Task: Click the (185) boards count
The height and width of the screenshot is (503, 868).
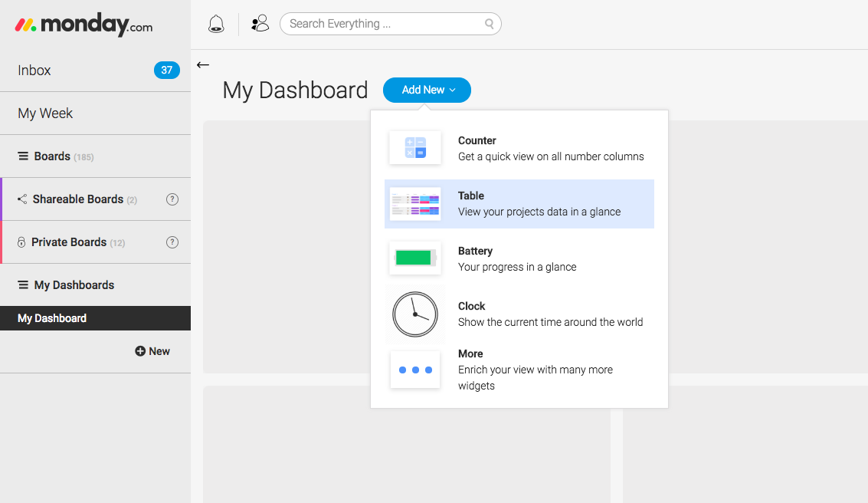Action: click(x=84, y=157)
